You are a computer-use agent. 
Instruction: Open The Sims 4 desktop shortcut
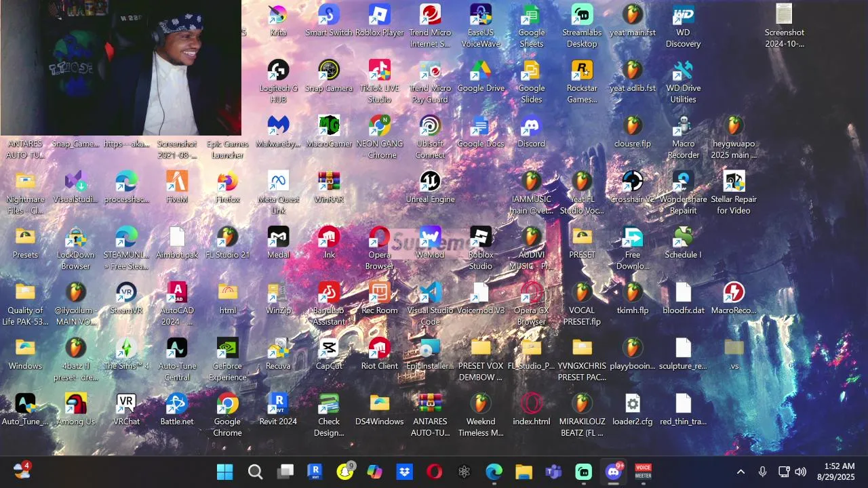click(126, 354)
